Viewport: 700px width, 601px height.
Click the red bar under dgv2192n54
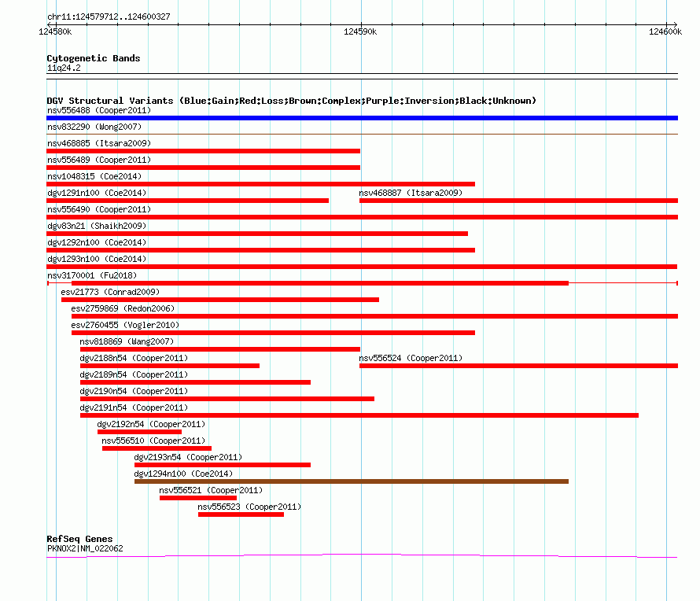[x=140, y=432]
